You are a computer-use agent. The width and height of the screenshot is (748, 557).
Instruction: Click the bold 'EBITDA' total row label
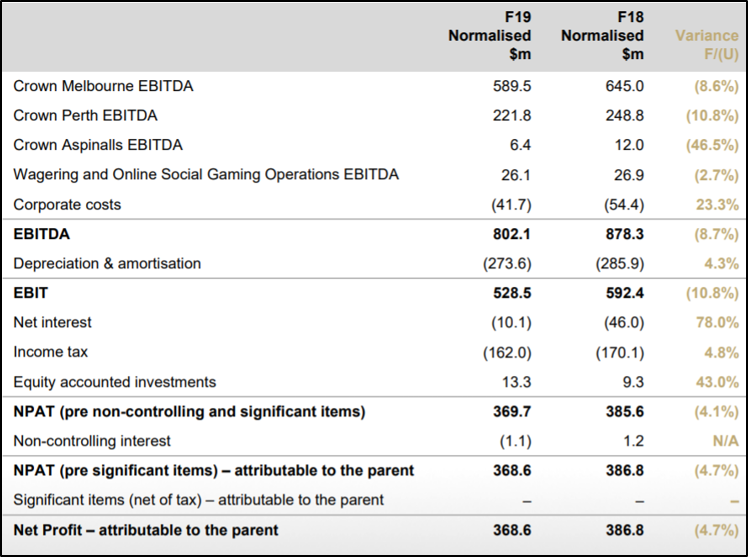pyautogui.click(x=42, y=234)
